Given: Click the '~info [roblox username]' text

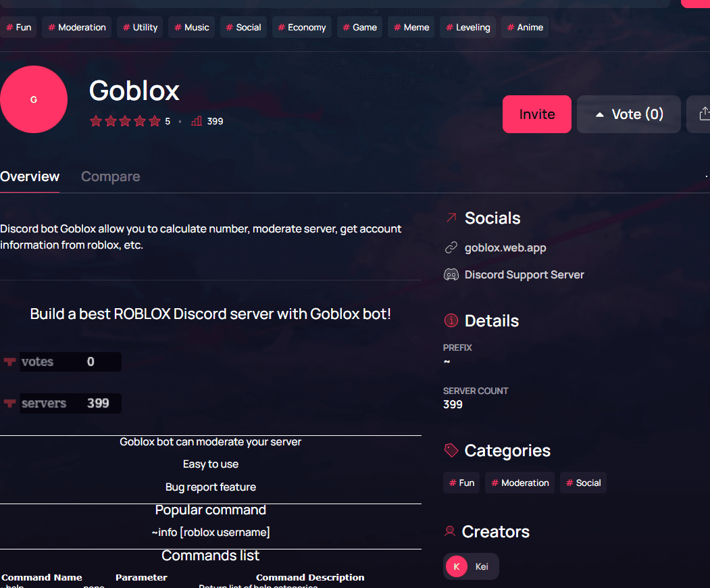Looking at the screenshot, I should pyautogui.click(x=211, y=533).
